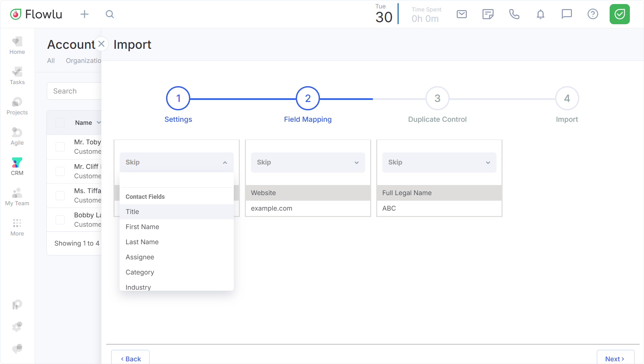Open the chat message bubble icon

coord(567,14)
